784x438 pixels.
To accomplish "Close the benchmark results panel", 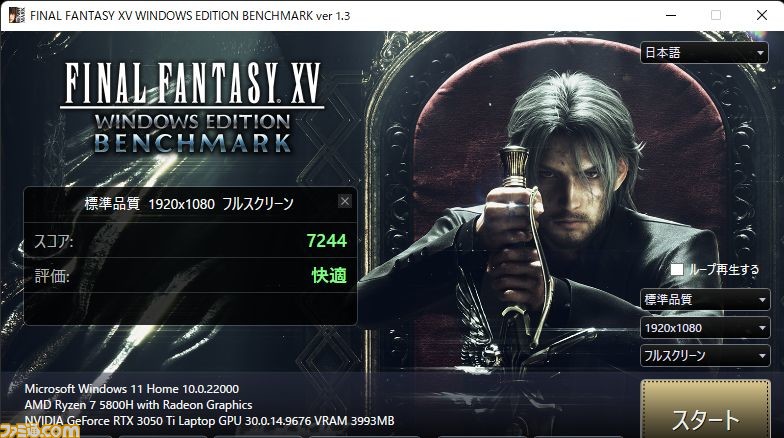I will 344,202.
